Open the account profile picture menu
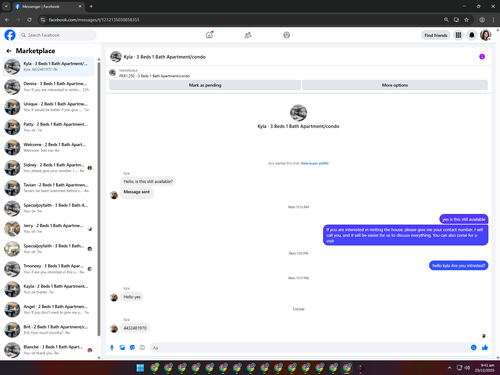 (485, 35)
